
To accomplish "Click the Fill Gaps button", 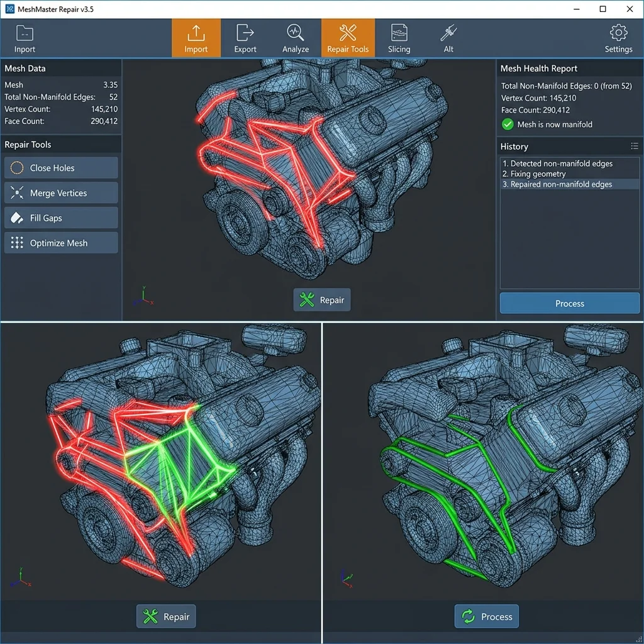I will [61, 218].
